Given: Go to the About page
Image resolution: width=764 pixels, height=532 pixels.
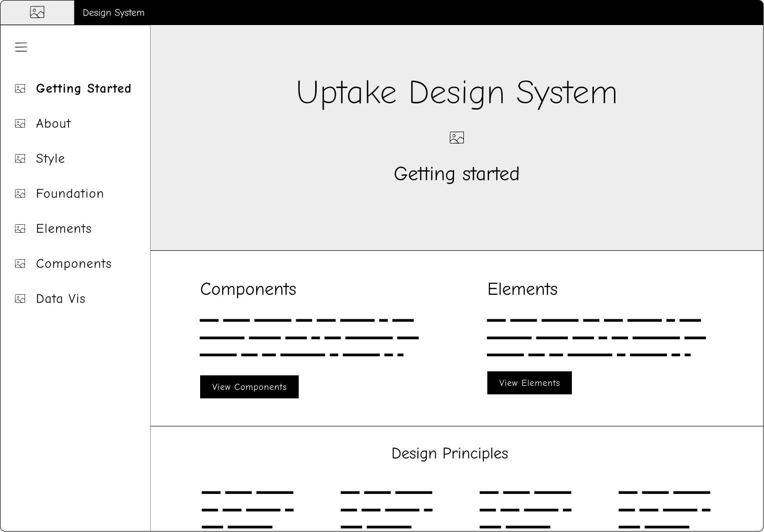Looking at the screenshot, I should tap(54, 124).
